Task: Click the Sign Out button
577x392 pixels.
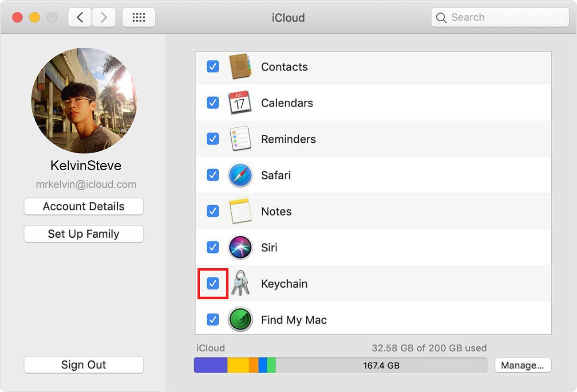Action: 83,365
